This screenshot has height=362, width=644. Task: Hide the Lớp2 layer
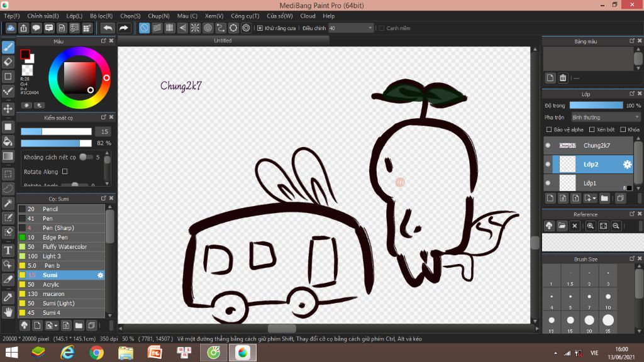tap(548, 164)
